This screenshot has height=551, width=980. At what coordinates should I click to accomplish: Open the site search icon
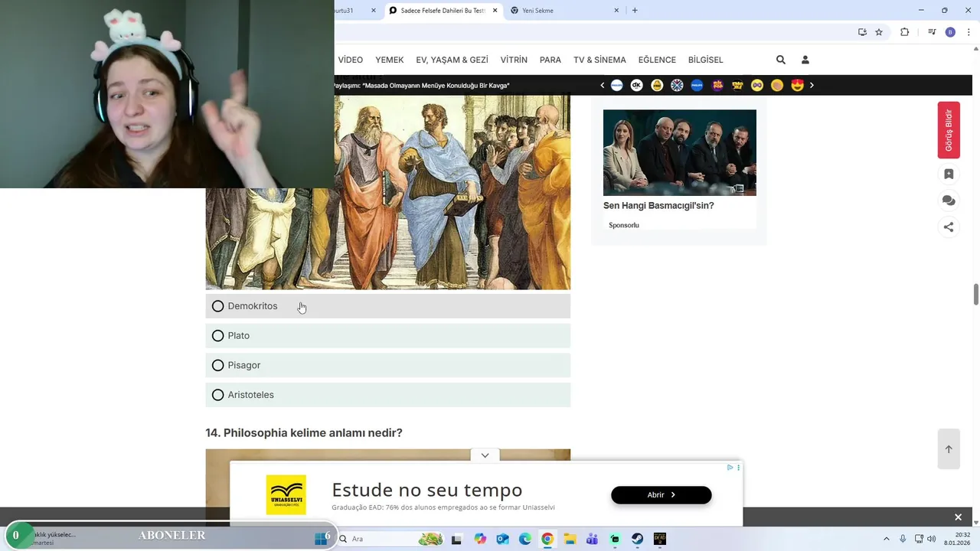tap(781, 60)
